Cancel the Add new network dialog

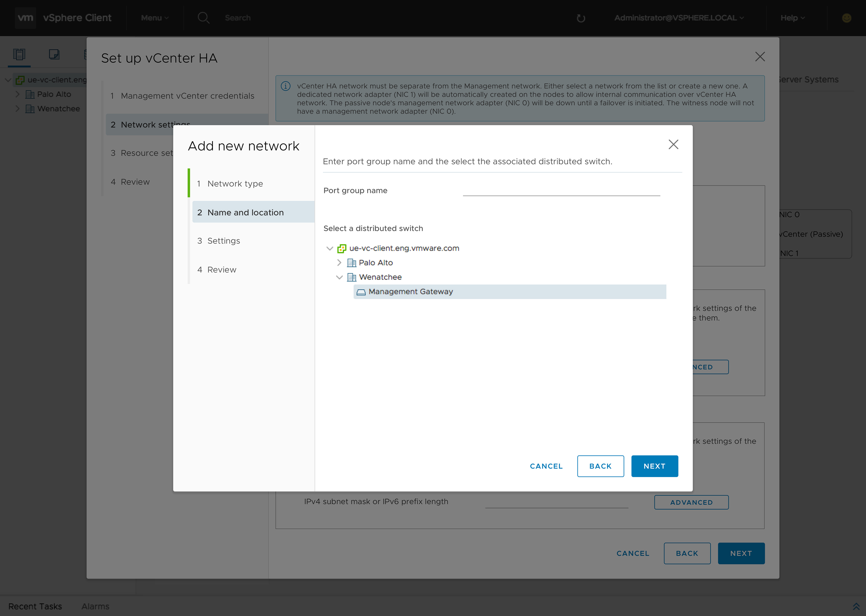pyautogui.click(x=546, y=466)
